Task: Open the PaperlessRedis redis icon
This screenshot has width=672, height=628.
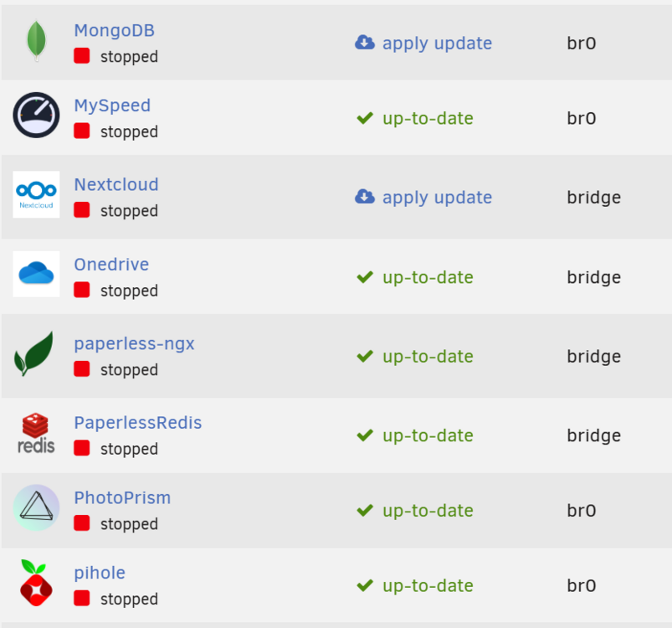Action: (x=36, y=433)
